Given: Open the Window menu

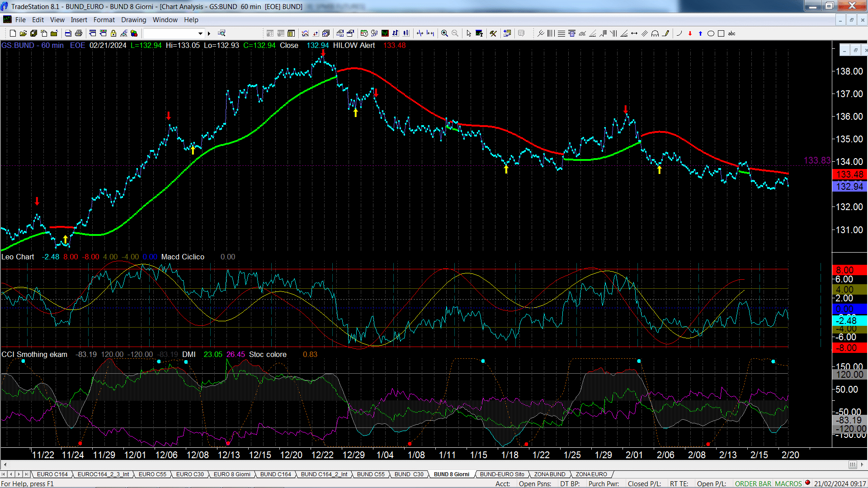Looking at the screenshot, I should click(165, 20).
